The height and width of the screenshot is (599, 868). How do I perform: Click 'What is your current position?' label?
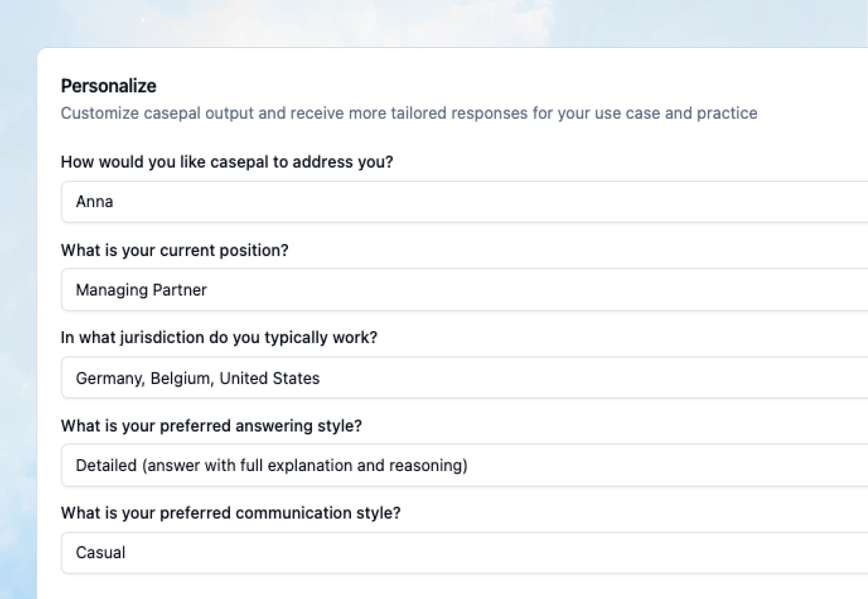pos(175,250)
